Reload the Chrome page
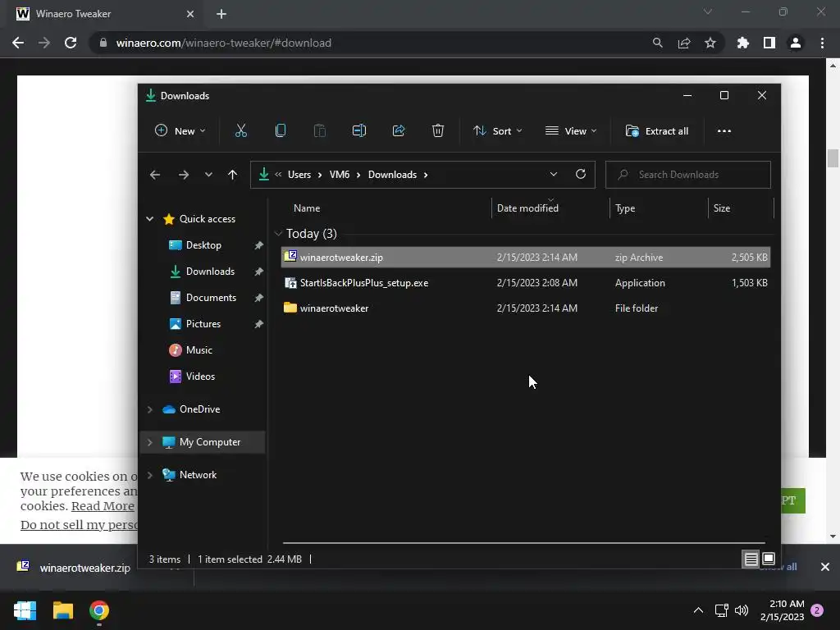 pyautogui.click(x=71, y=43)
